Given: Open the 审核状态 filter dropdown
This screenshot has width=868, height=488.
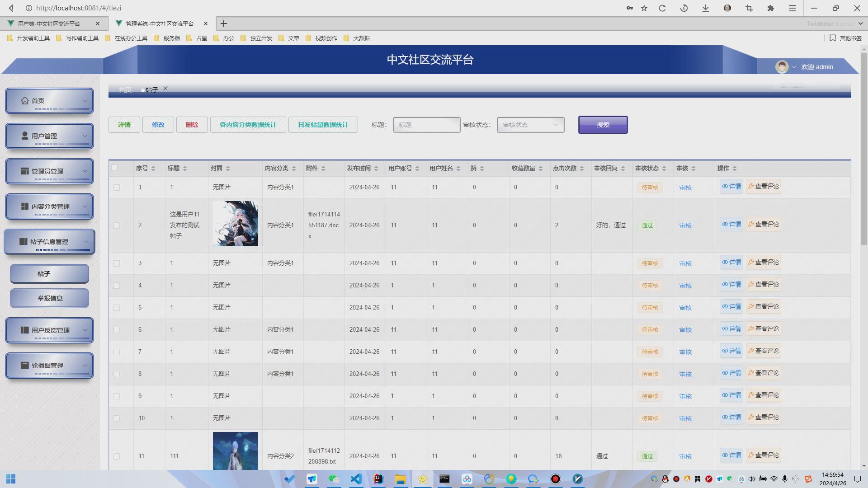Looking at the screenshot, I should coord(530,125).
